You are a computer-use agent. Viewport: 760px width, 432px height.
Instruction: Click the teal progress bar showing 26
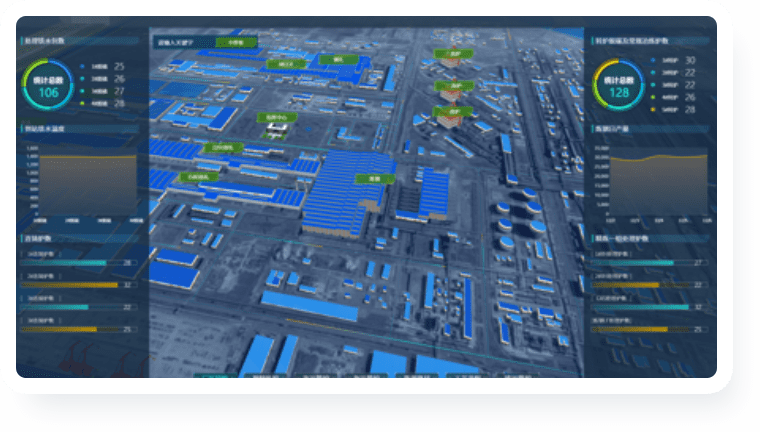79,263
